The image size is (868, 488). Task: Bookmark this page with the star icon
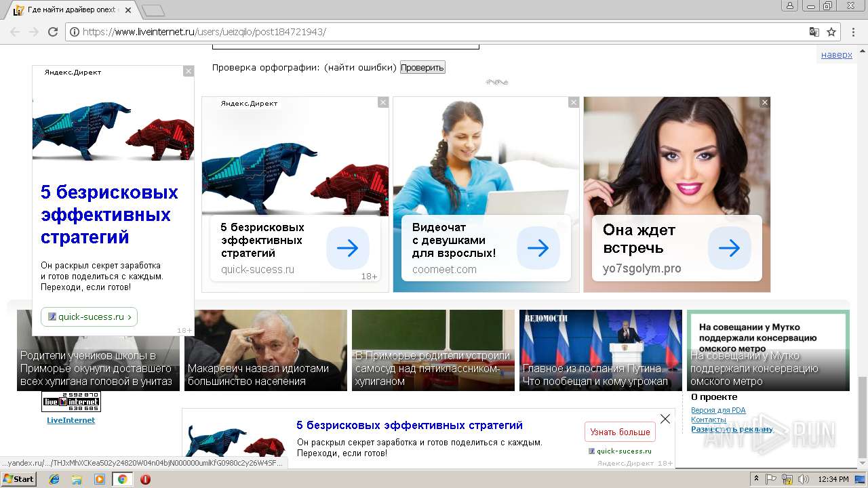831,32
